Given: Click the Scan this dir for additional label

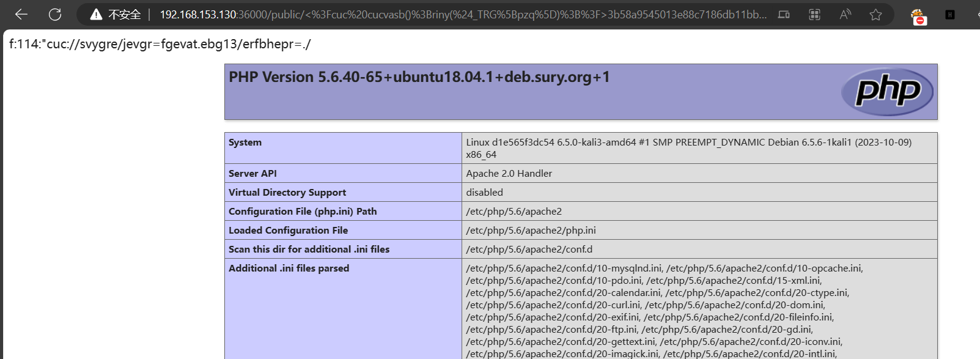Looking at the screenshot, I should 309,250.
